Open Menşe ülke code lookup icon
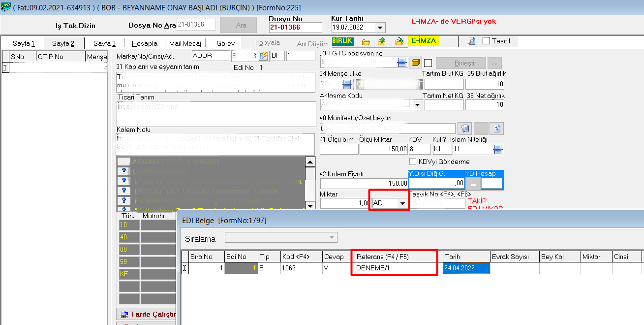Viewport: 644px width, 325px height. [x=347, y=84]
